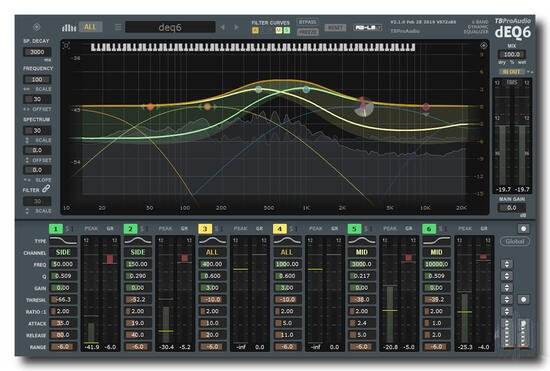Click band 2 attack value 19.0
Image resolution: width=550 pixels, height=371 pixels.
[138, 323]
